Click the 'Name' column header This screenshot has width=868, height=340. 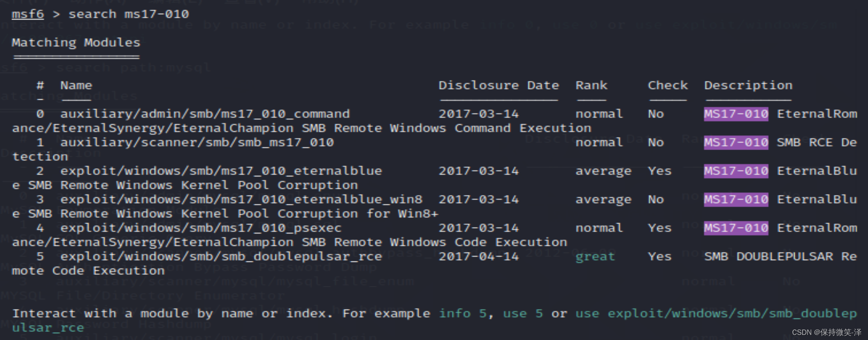point(76,85)
